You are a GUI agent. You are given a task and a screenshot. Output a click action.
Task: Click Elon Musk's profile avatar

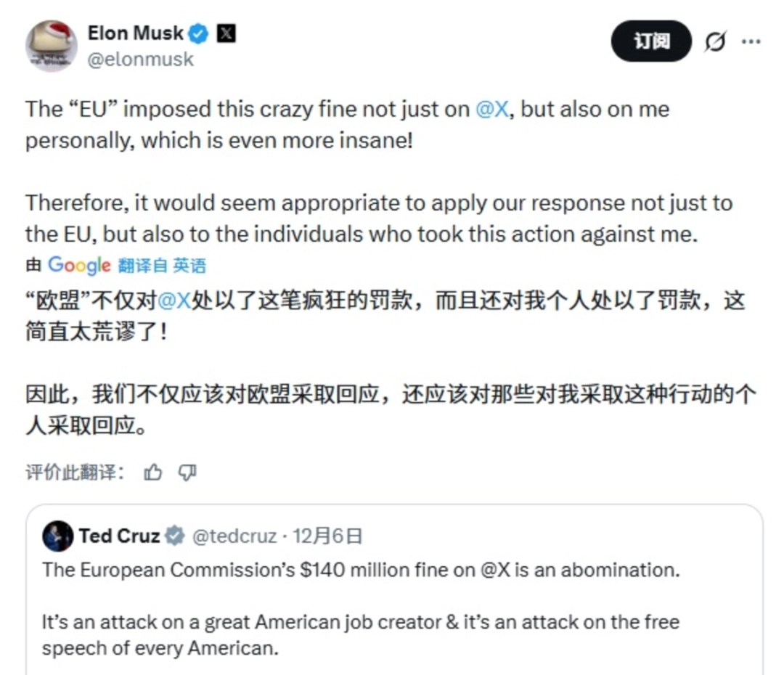(x=52, y=45)
